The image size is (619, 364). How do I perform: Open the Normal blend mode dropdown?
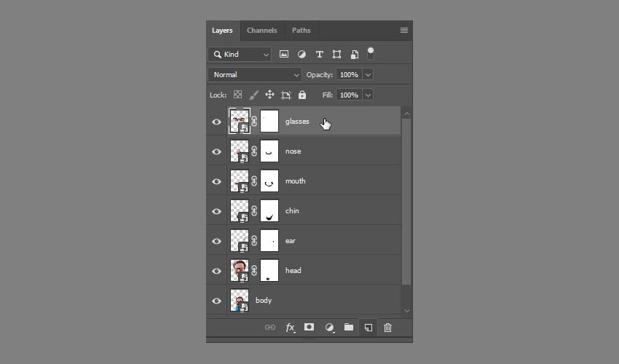click(255, 74)
